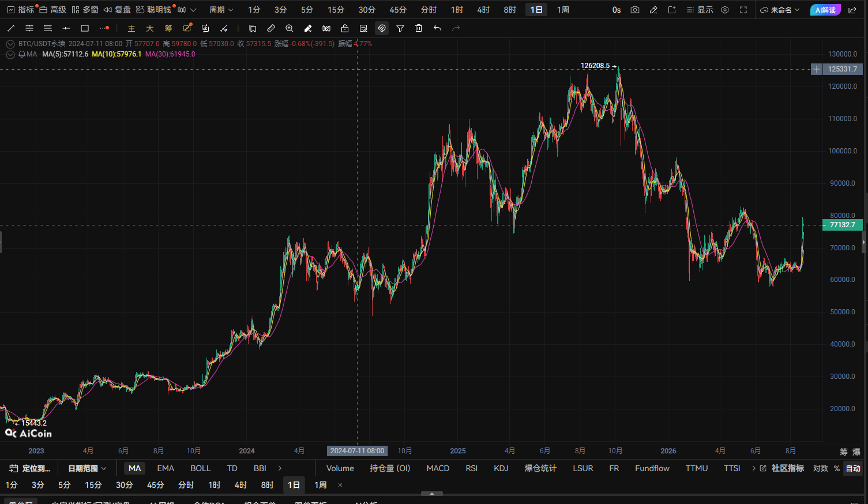Select the ruler measurement tool
Viewport: 868px width, 504px height.
[271, 28]
